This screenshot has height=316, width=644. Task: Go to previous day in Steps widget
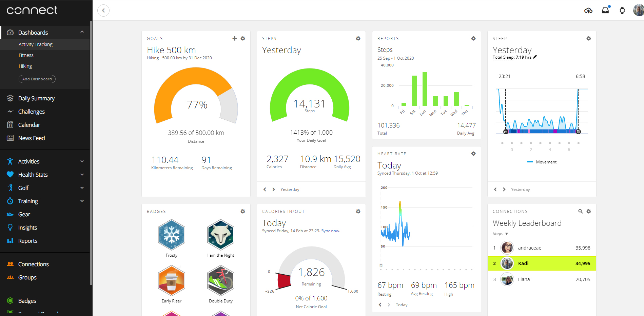click(x=265, y=189)
